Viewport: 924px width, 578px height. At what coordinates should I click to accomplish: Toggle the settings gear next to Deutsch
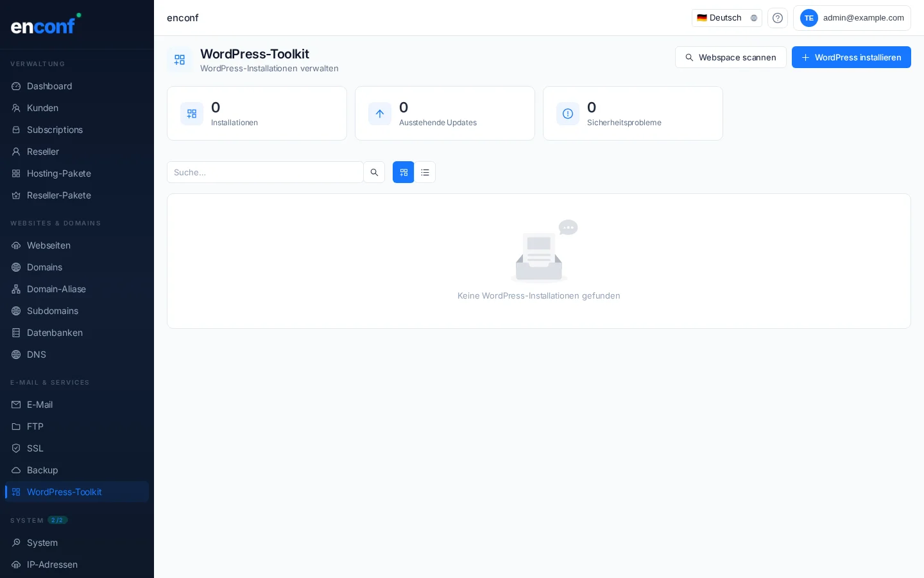754,18
